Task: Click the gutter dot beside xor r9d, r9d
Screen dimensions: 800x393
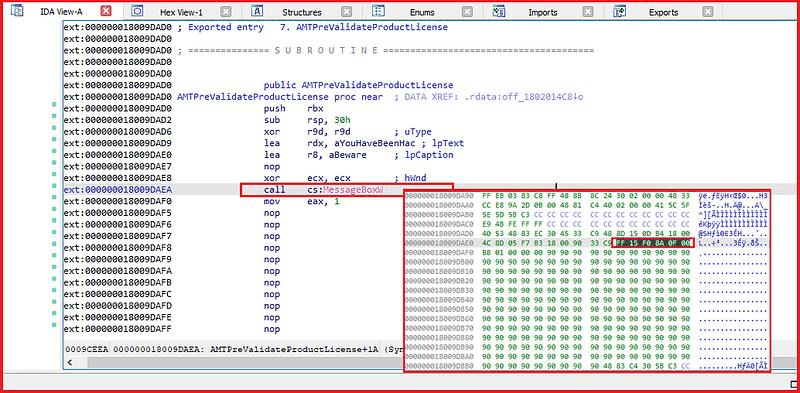Action: point(54,128)
